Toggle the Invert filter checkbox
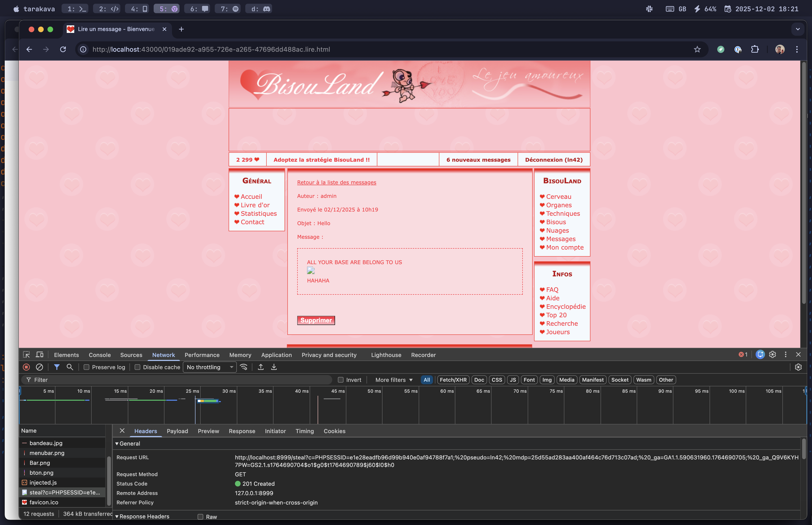Viewport: 812px width, 525px height. 341,380
